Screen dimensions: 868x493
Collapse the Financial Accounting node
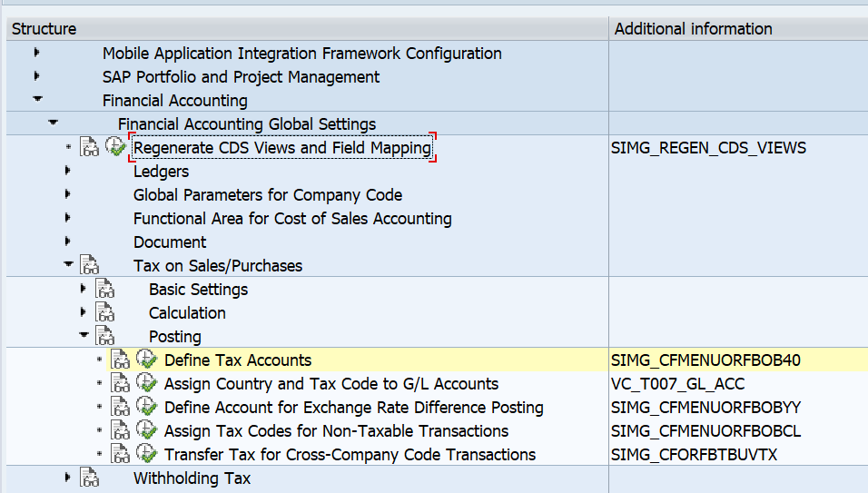click(37, 99)
